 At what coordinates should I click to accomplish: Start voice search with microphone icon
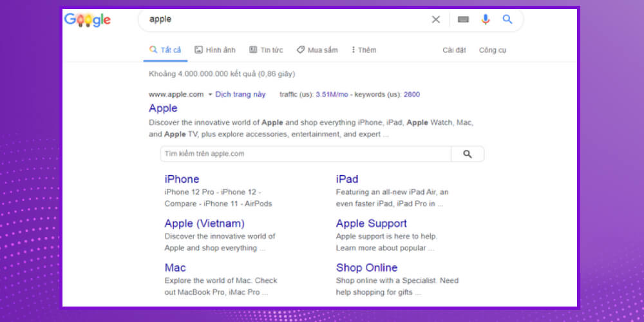click(x=486, y=19)
